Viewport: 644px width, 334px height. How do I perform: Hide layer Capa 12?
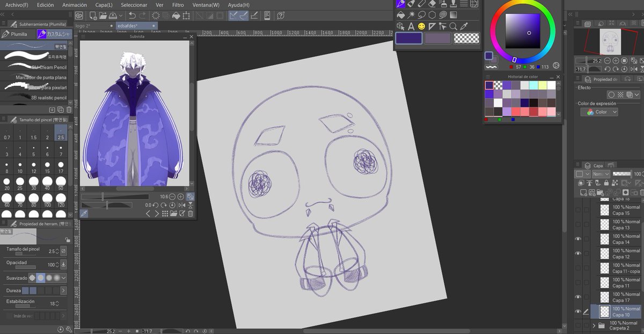point(578,253)
